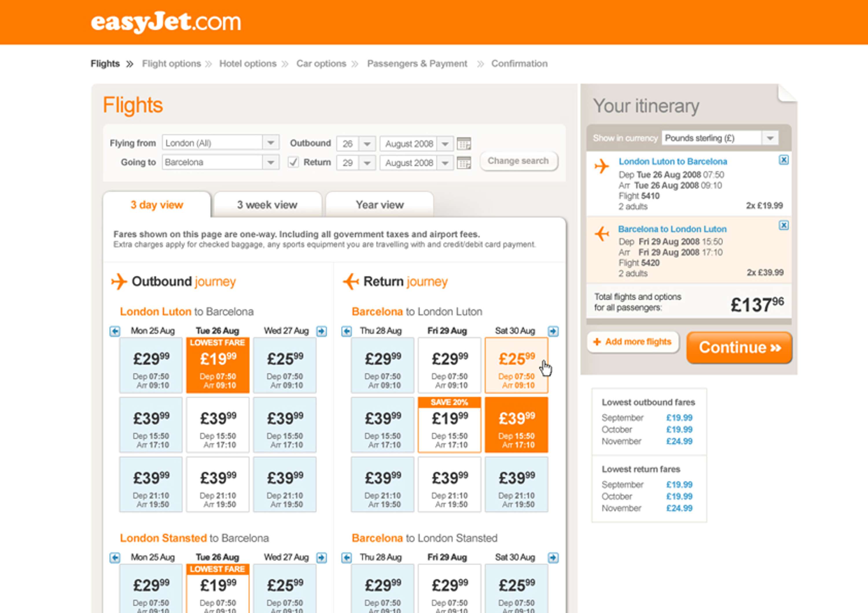
Task: Select Luton outbound Tue 26 Aug LOWEST FARE £19.99
Action: tap(218, 365)
